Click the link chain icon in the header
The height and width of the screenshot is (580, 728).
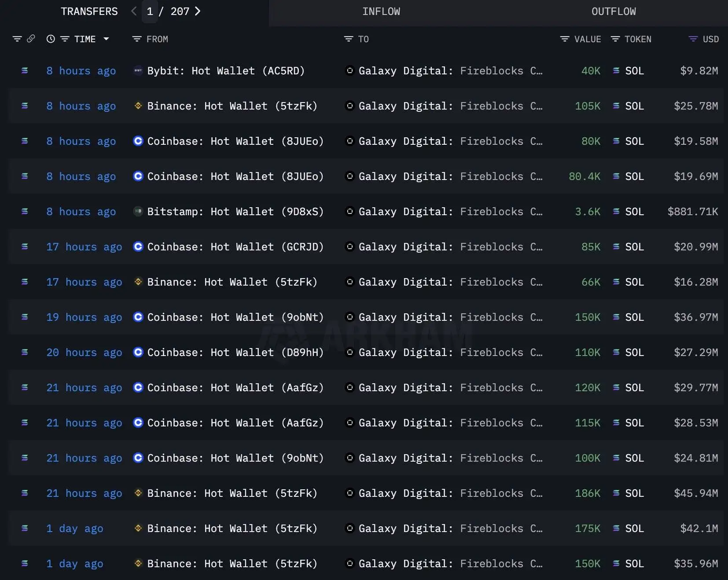tap(31, 39)
